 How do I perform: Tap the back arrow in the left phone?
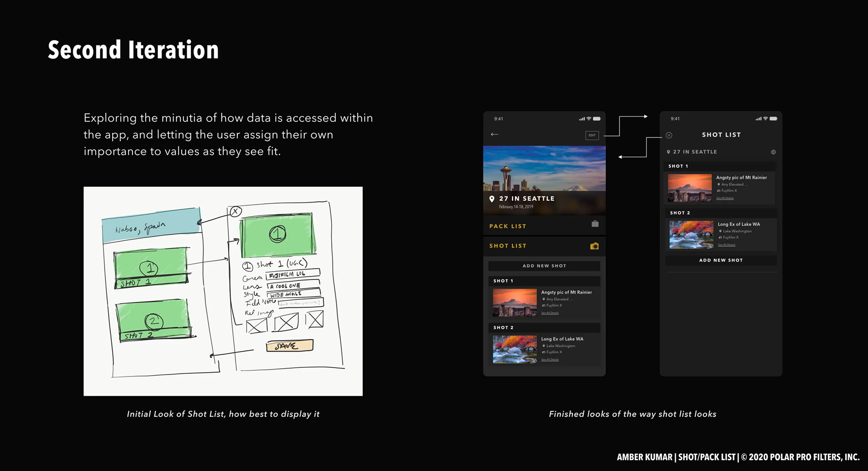(494, 134)
